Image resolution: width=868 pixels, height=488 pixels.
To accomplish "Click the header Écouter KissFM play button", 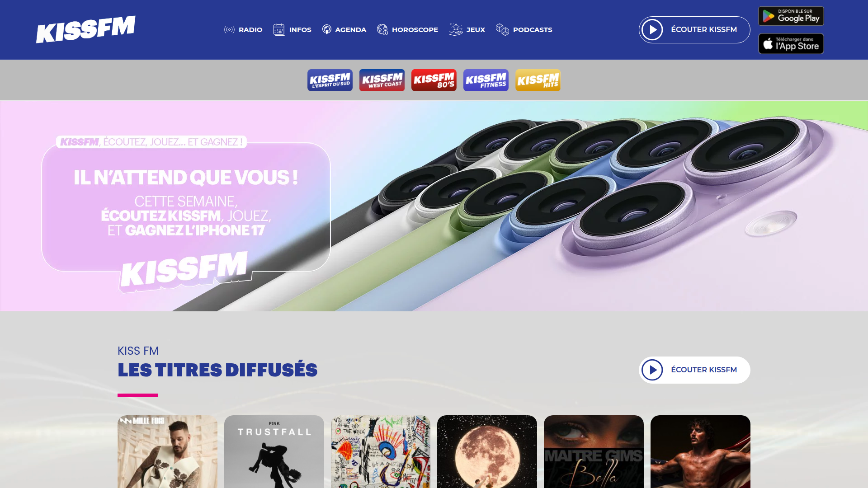I will click(x=694, y=30).
